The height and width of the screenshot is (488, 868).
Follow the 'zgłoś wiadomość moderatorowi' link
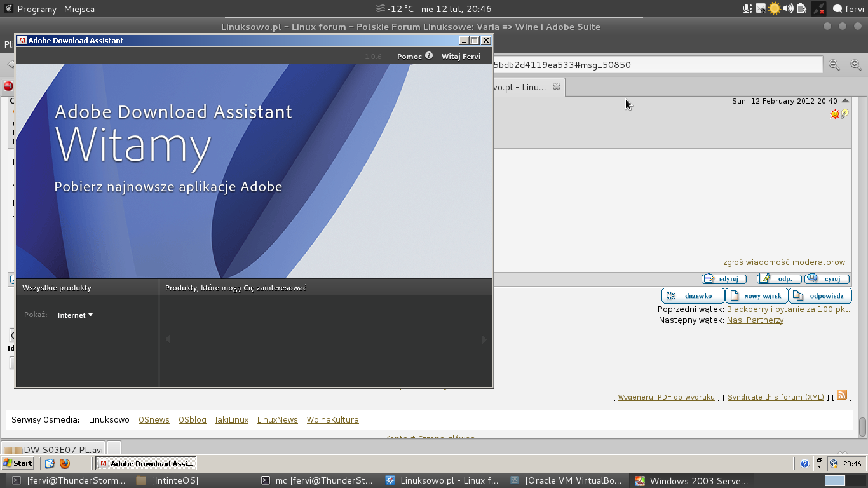click(785, 262)
